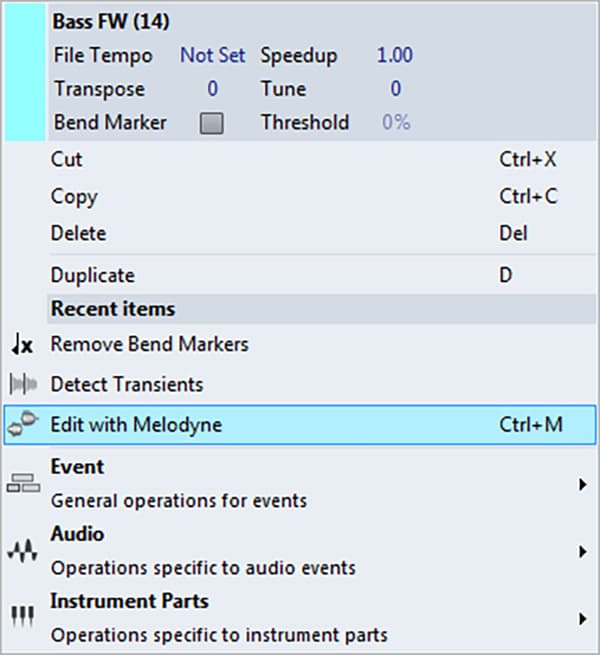Click the Event blocks icon
This screenshot has height=655, width=600.
[x=23, y=483]
